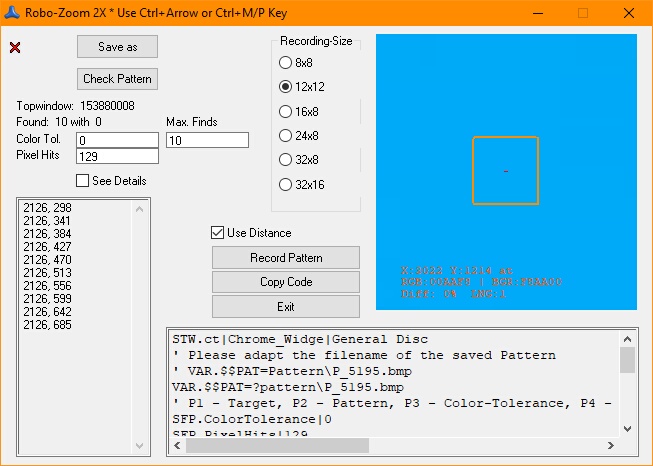Focus the Max. Finds input field
Screen dimensions: 653x466
[x=207, y=140]
